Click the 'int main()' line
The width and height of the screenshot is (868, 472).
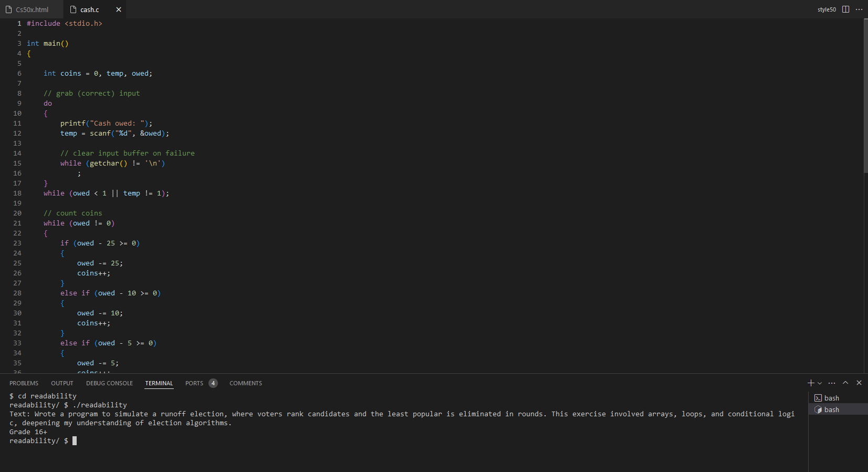(x=48, y=44)
